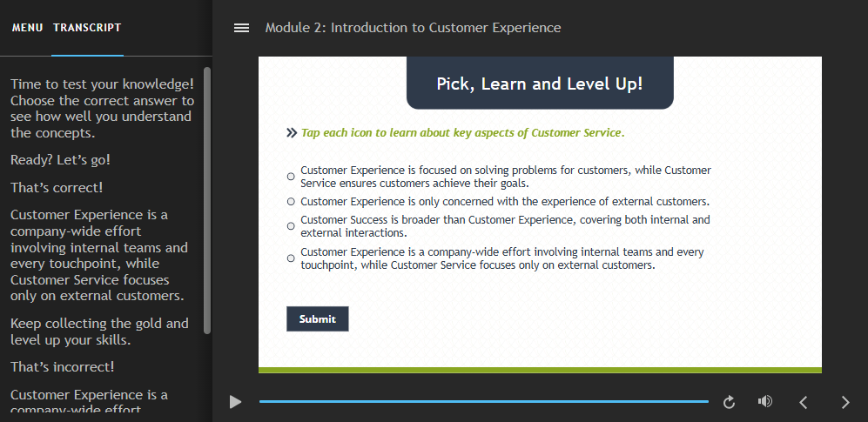This screenshot has height=422, width=868.
Task: Click the "That's correct!" transcript line
Action: coord(57,187)
